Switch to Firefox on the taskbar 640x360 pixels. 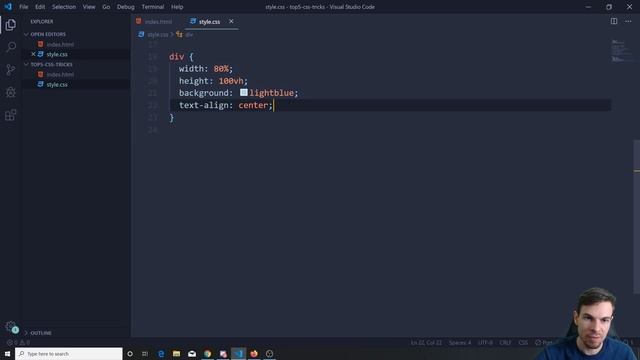tap(254, 353)
